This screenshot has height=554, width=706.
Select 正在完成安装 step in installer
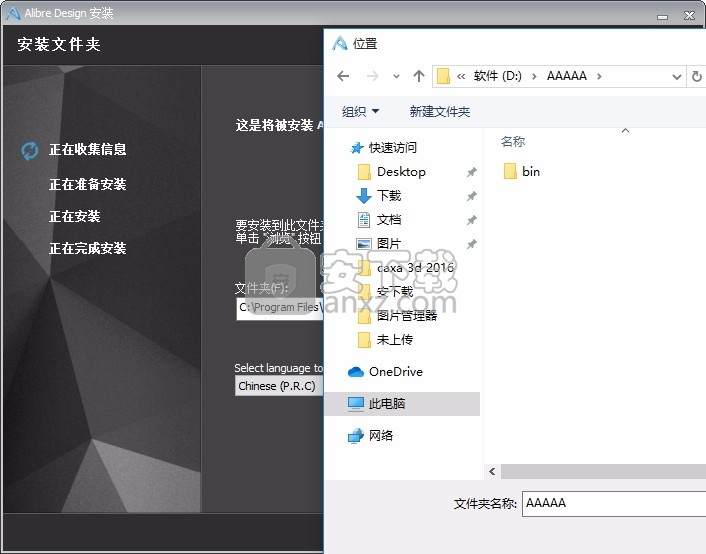[x=88, y=248]
